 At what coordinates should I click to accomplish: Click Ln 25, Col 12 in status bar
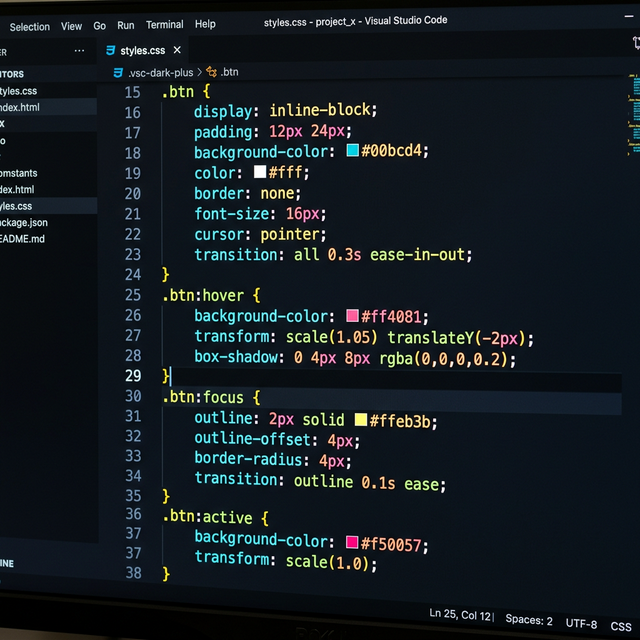460,615
